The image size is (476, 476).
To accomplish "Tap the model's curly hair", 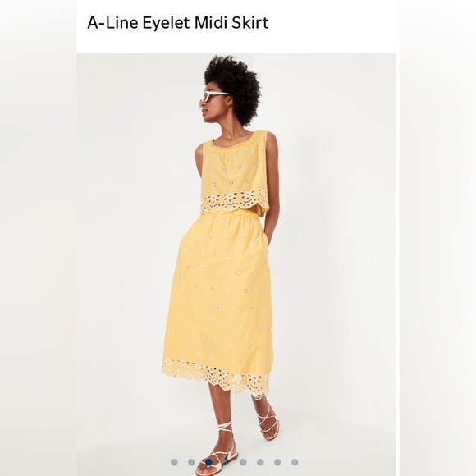I will 233,88.
